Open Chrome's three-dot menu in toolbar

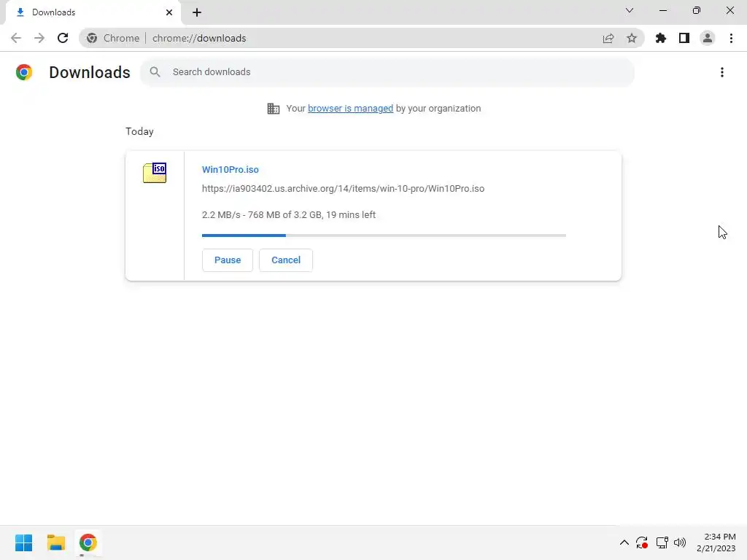point(731,38)
